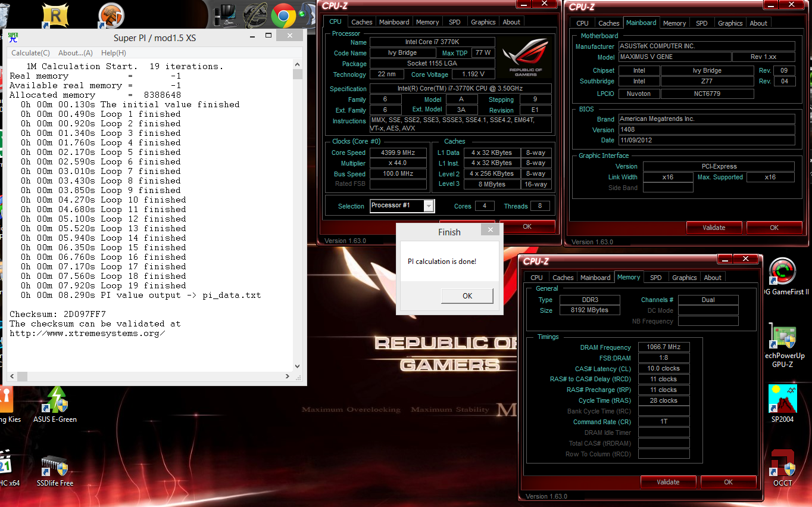Click the Checksum: 2D097FF7 line

tap(58, 314)
